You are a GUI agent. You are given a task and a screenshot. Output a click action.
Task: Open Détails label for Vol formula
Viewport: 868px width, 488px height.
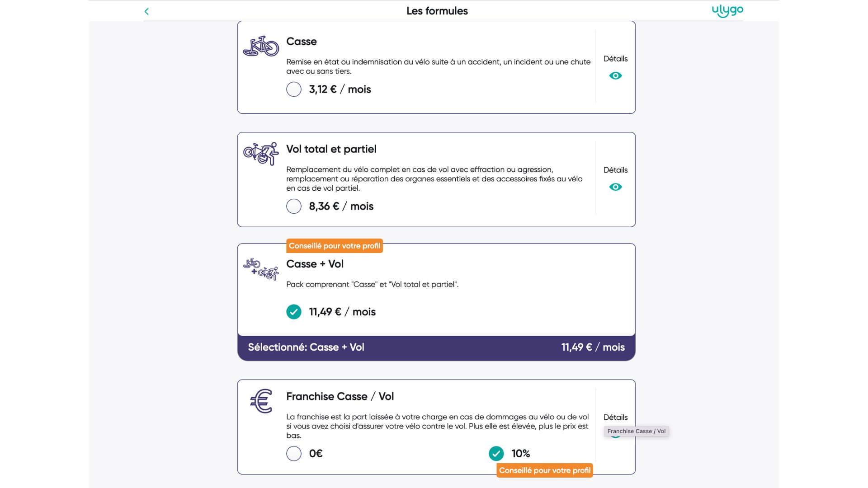(x=615, y=170)
